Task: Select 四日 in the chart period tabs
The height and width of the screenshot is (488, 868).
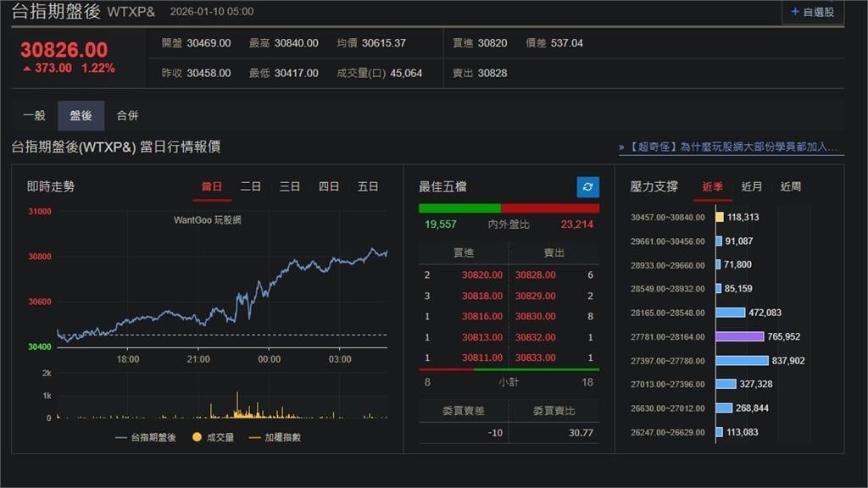Action: 329,186
